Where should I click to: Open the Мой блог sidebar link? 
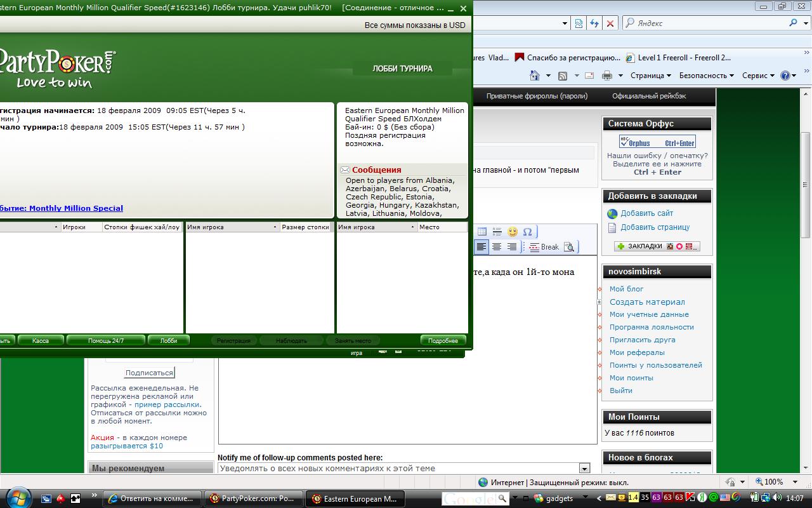[627, 289]
